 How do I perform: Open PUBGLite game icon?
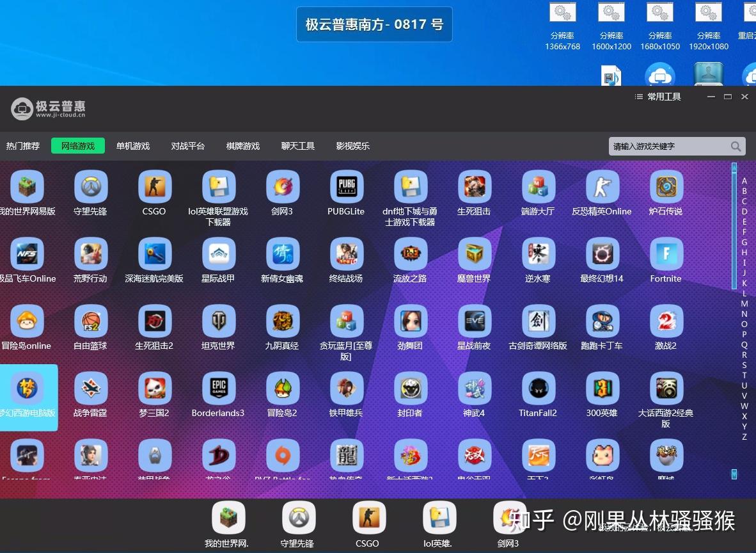click(x=346, y=186)
